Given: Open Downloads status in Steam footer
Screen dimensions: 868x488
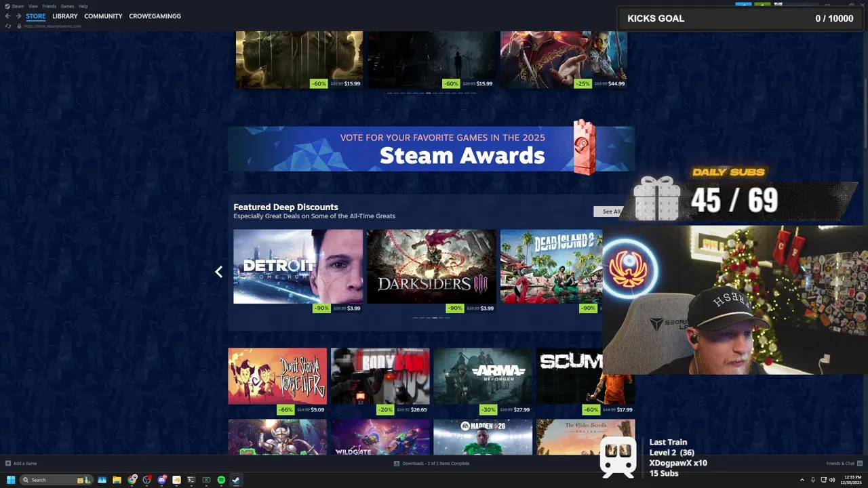Looking at the screenshot, I should coord(431,464).
